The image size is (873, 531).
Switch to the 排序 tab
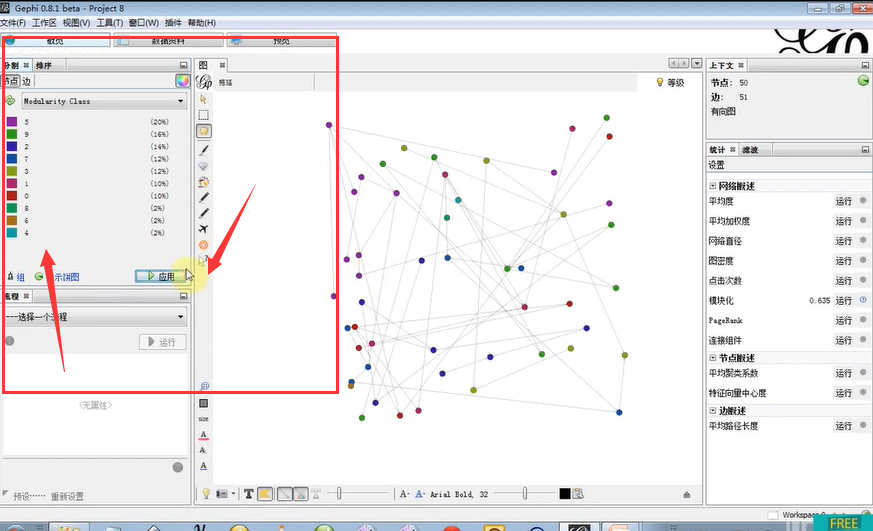[x=43, y=66]
